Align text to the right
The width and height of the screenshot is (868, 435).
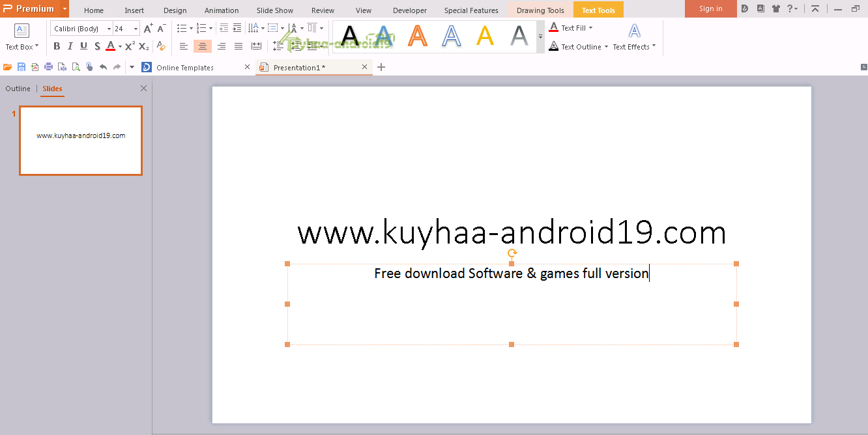pyautogui.click(x=222, y=46)
